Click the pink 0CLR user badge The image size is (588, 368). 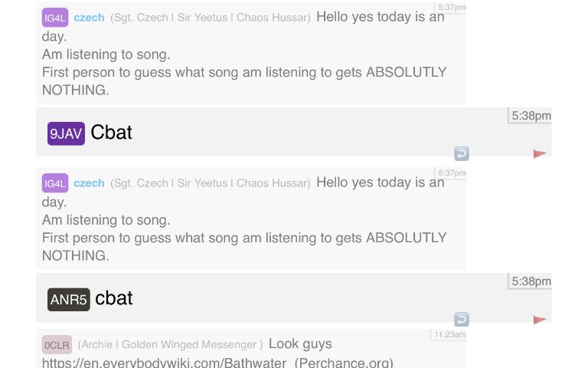point(57,345)
